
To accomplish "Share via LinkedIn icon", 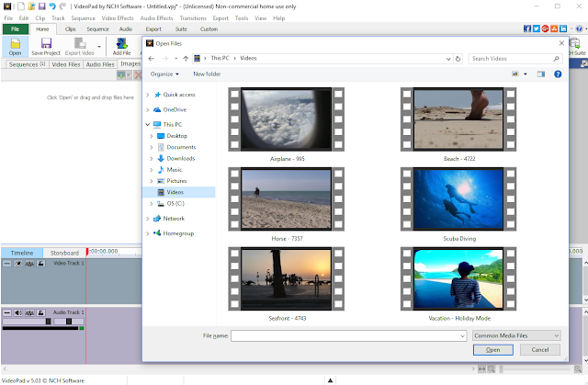I will [x=563, y=28].
